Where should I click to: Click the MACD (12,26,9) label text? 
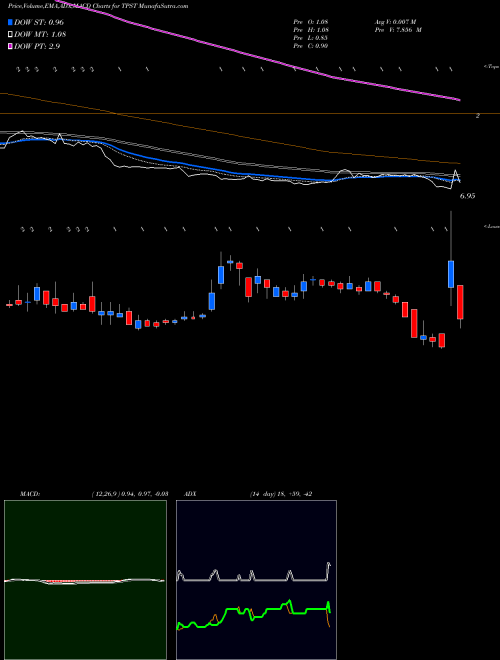pos(94,494)
